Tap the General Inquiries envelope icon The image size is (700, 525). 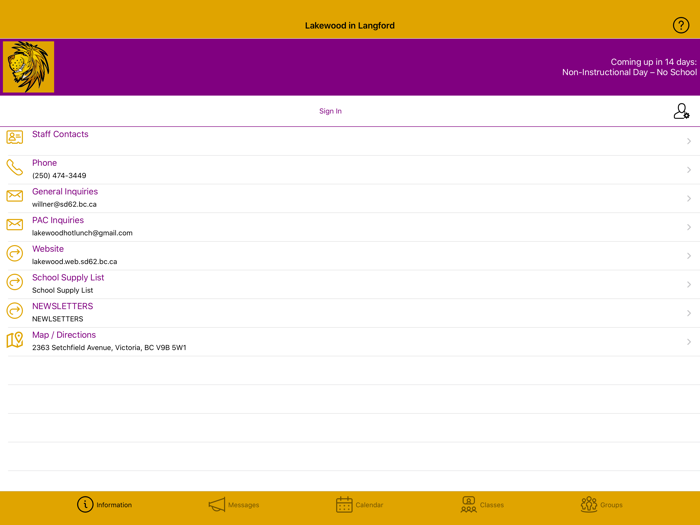(x=15, y=196)
